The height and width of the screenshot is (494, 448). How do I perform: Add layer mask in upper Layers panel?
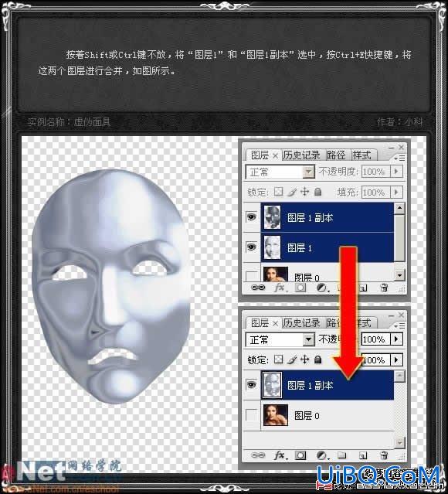point(300,288)
